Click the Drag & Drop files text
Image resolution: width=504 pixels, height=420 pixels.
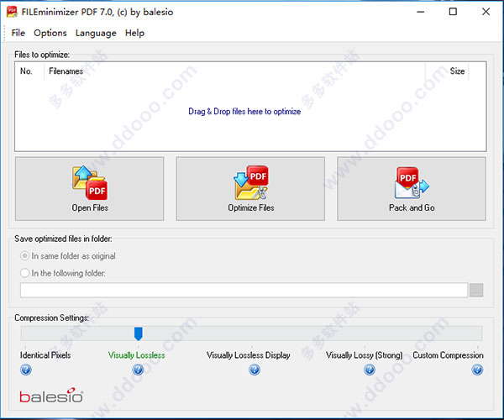[x=244, y=112]
